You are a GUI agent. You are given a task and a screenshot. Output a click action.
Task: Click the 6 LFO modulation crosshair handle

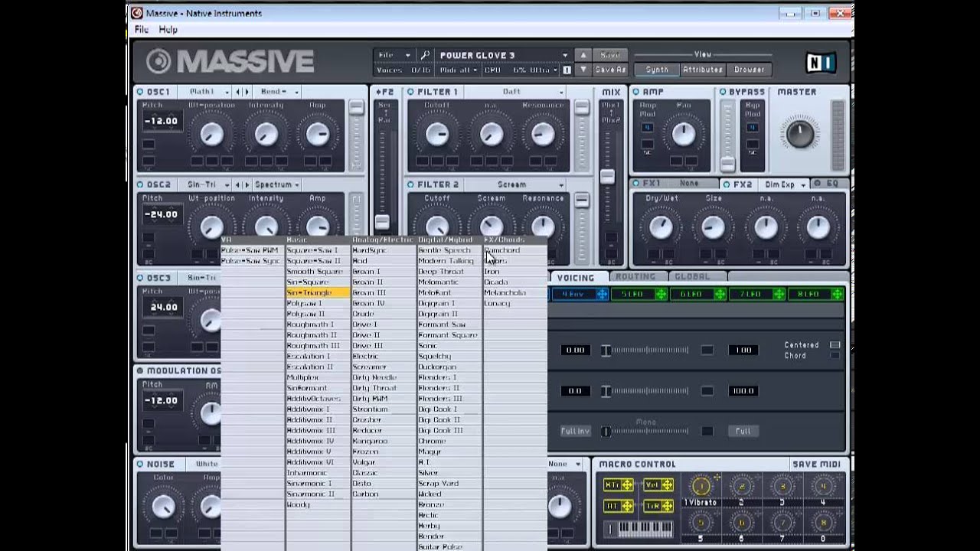720,294
